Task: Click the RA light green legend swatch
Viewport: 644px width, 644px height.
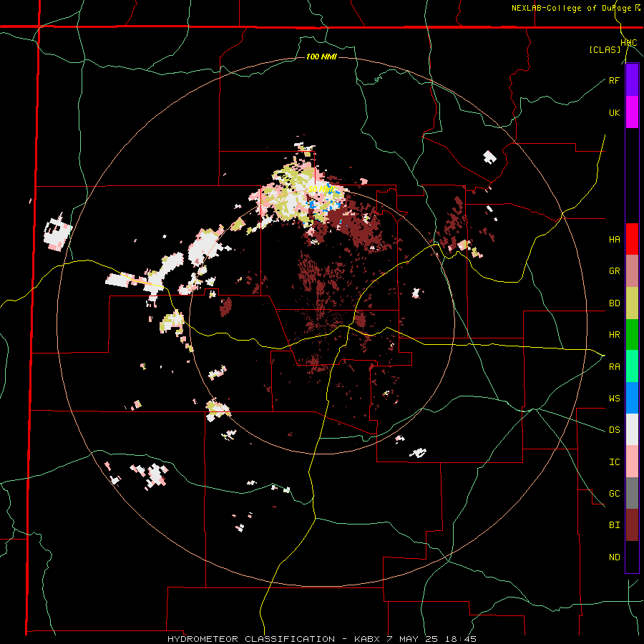Action: pos(632,366)
